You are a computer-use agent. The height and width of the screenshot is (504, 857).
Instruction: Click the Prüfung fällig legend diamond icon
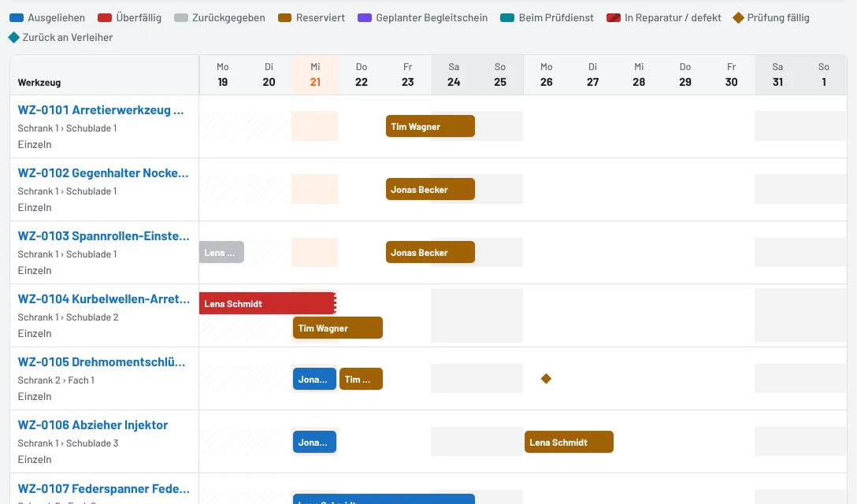tap(739, 17)
